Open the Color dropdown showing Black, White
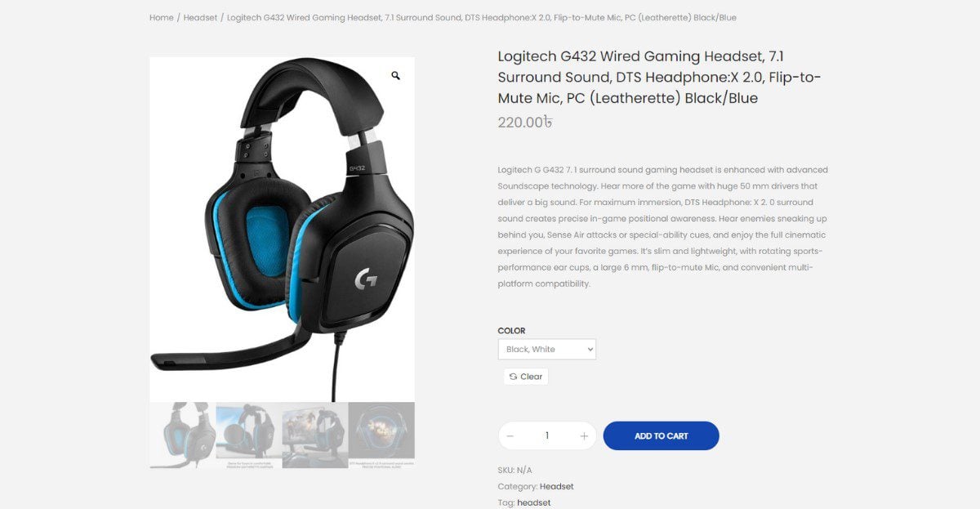The width and height of the screenshot is (980, 509). tap(547, 350)
